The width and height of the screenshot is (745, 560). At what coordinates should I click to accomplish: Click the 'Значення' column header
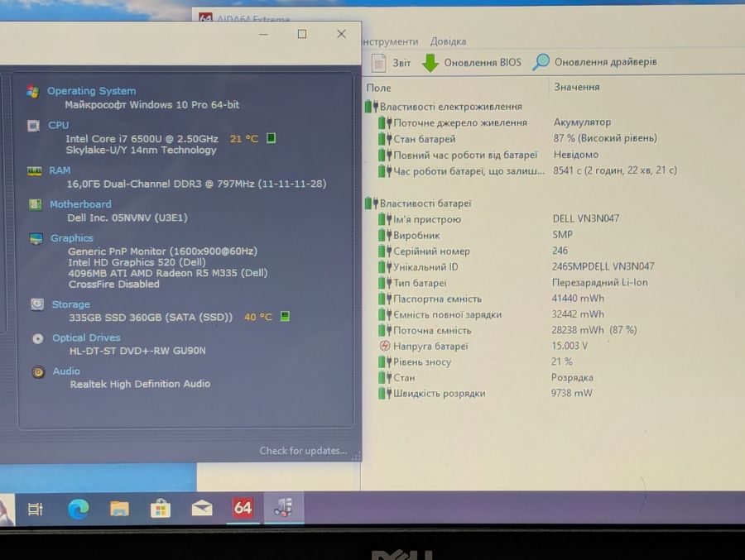[577, 87]
